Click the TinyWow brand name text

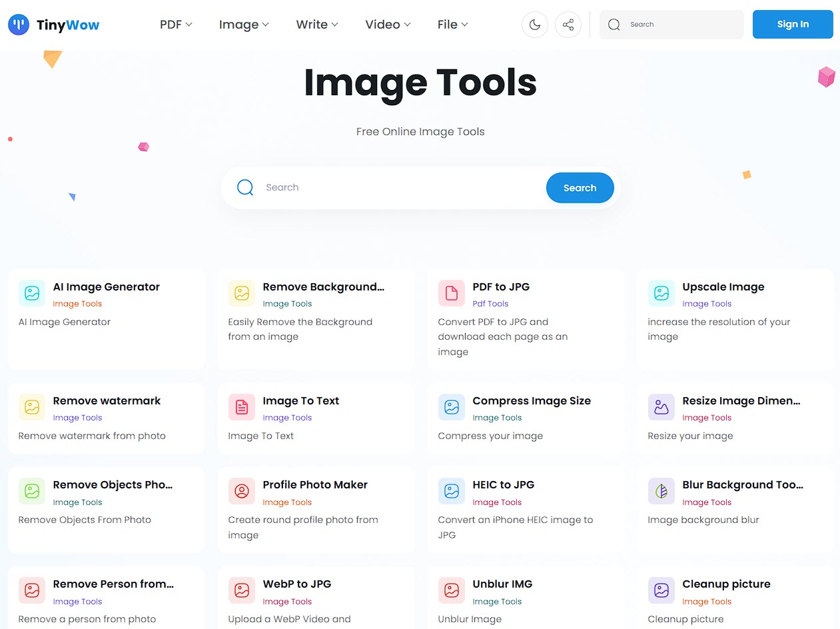(68, 25)
